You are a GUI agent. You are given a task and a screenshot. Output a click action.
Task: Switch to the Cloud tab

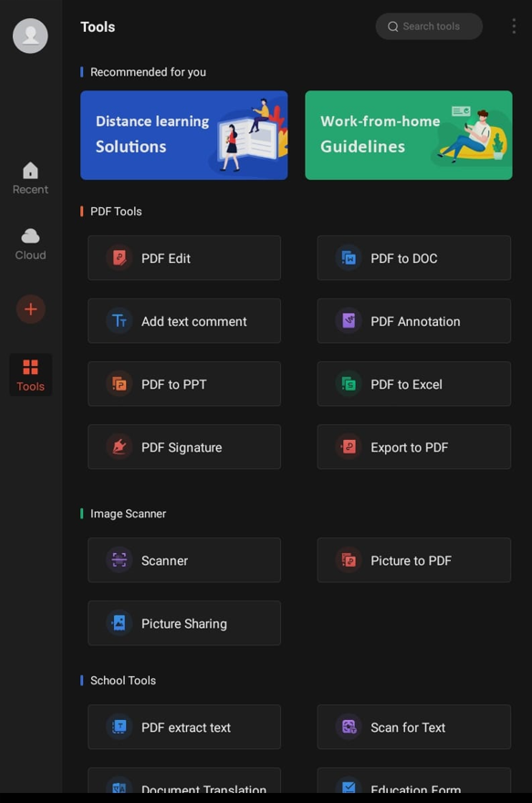[30, 245]
